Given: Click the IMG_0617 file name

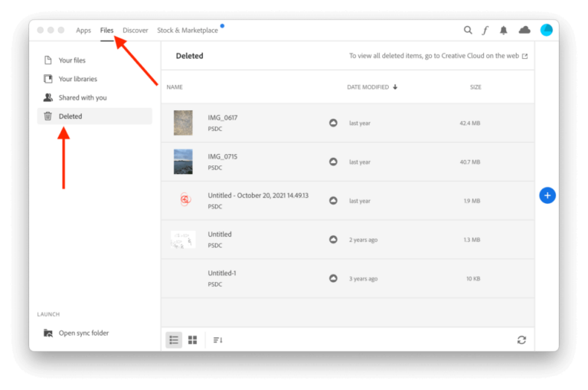Looking at the screenshot, I should click(x=222, y=117).
